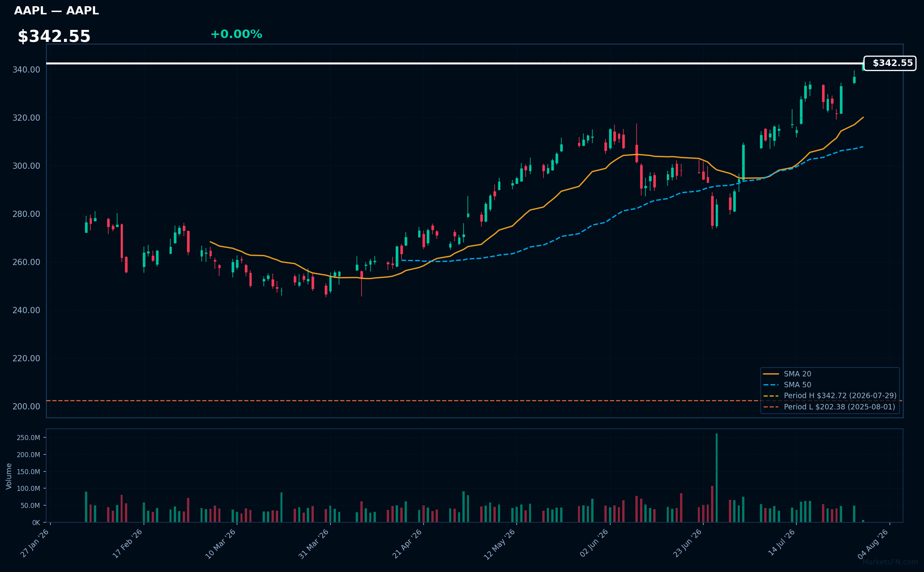The height and width of the screenshot is (572, 924).
Task: Click the 12 May '26 date label
Action: (x=499, y=544)
